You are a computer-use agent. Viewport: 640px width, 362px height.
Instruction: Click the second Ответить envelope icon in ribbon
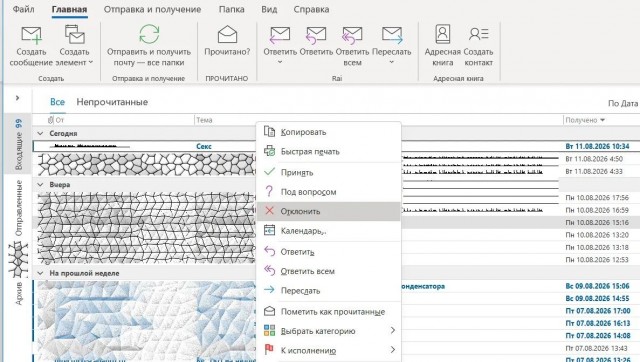coord(316,35)
